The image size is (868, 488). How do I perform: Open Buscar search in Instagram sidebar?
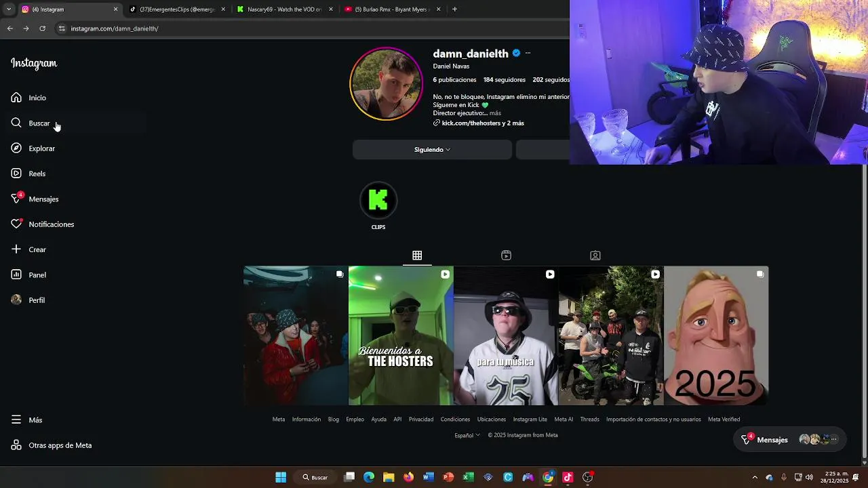point(31,123)
